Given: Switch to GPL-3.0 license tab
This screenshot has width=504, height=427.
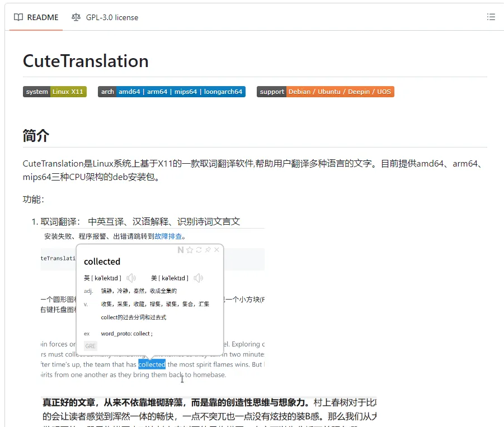Looking at the screenshot, I should 105,17.
